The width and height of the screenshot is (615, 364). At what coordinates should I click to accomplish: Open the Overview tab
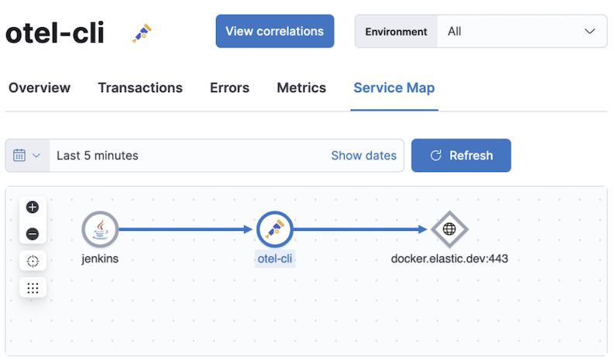click(40, 88)
